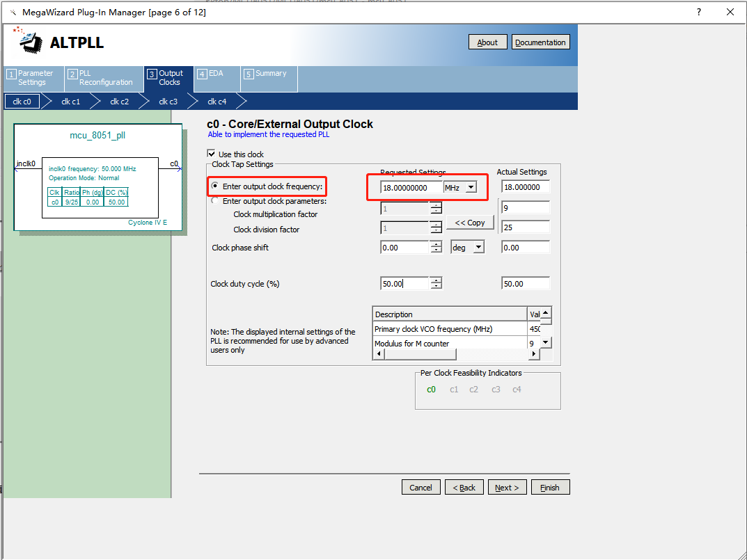This screenshot has height=560, width=747.
Task: Click the Clock duty cycle input field
Action: click(405, 283)
